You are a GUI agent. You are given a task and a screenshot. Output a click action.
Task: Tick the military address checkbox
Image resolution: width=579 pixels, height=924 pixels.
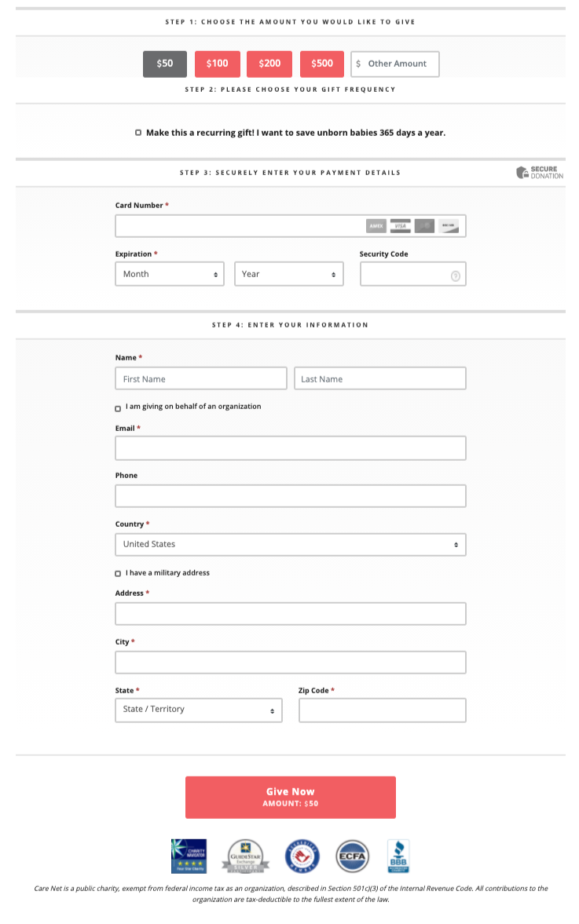pyautogui.click(x=118, y=574)
